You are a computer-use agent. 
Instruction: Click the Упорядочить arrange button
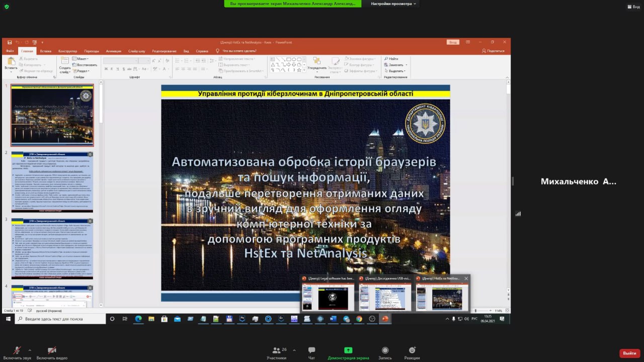coord(317,64)
